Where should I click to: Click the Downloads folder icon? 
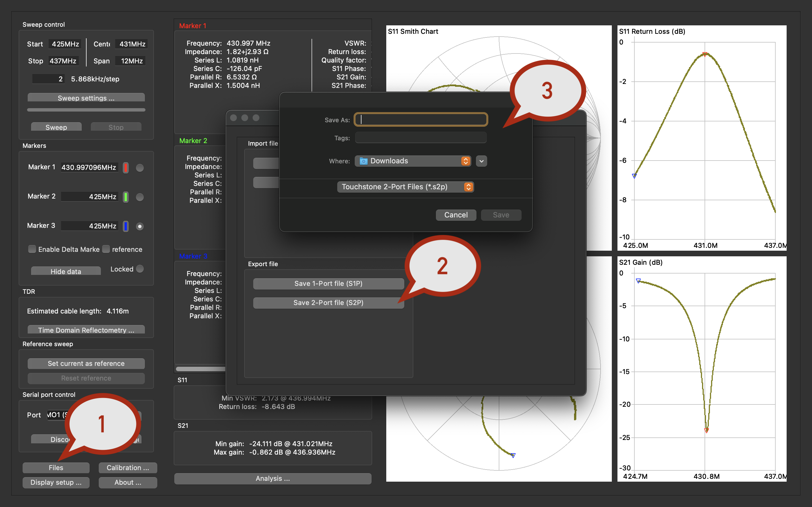pos(363,161)
